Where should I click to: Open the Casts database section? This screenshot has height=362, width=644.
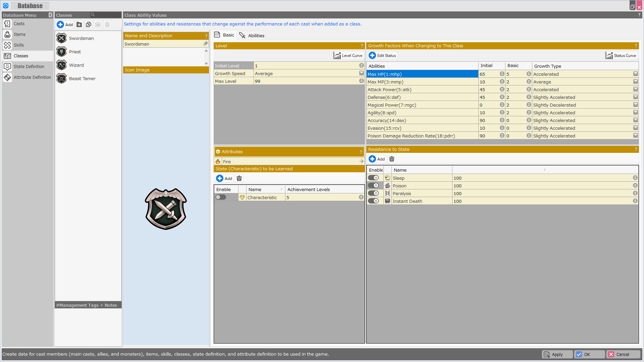coord(28,24)
